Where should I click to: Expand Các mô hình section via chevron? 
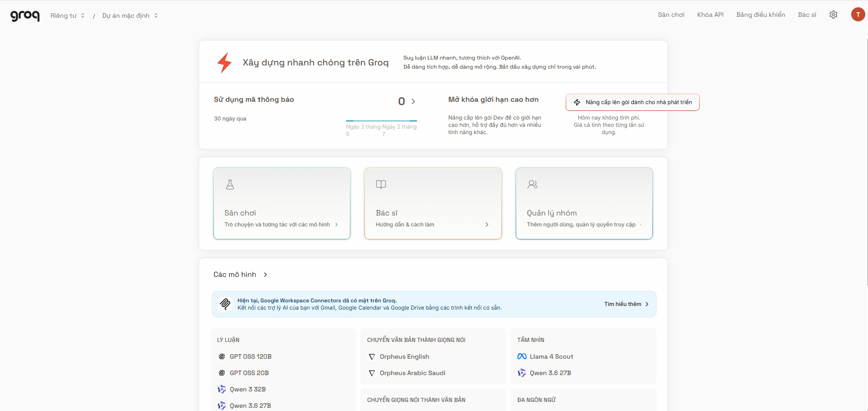pos(266,275)
